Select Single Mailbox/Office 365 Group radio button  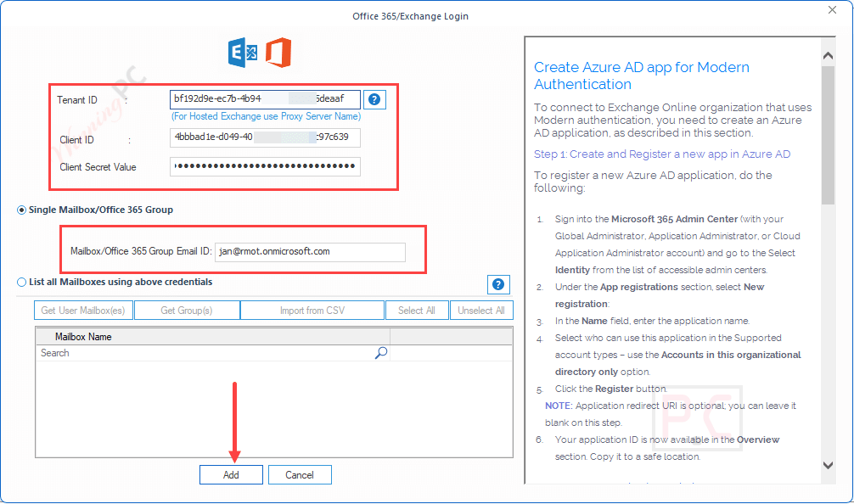click(x=22, y=210)
